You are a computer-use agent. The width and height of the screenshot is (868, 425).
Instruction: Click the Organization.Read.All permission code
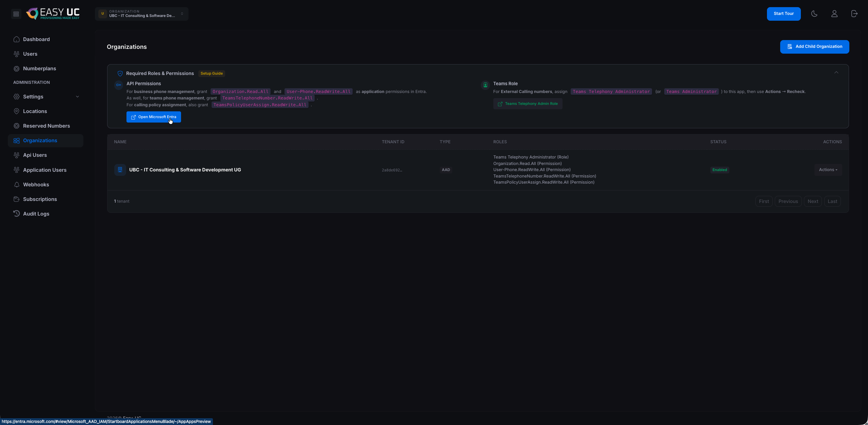240,92
